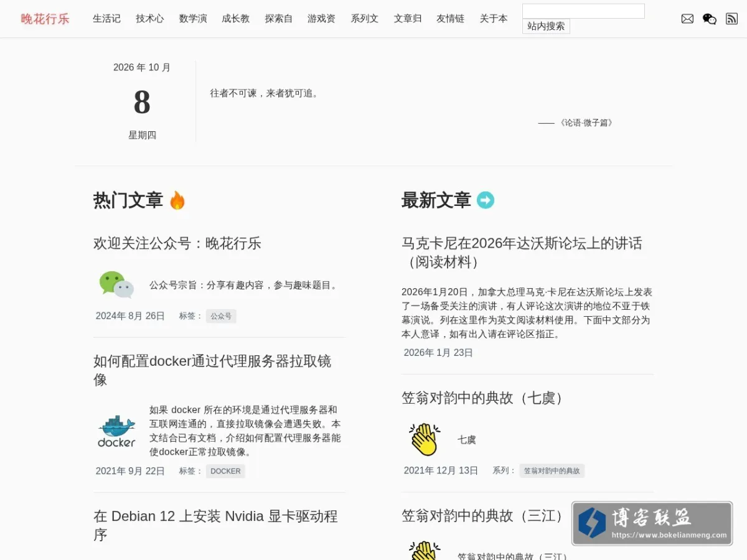
Task: Click the quote 往者不可谏，来者犹可追。
Action: click(x=266, y=93)
